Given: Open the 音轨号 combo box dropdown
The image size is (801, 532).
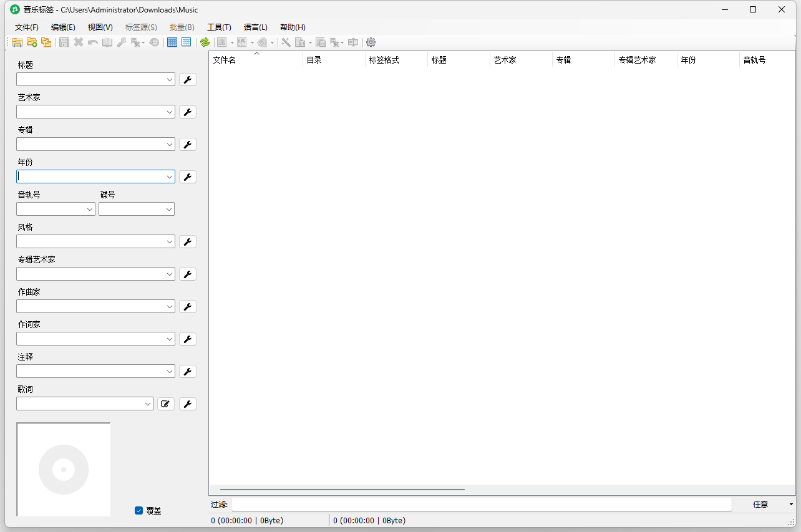Looking at the screenshot, I should pyautogui.click(x=90, y=210).
